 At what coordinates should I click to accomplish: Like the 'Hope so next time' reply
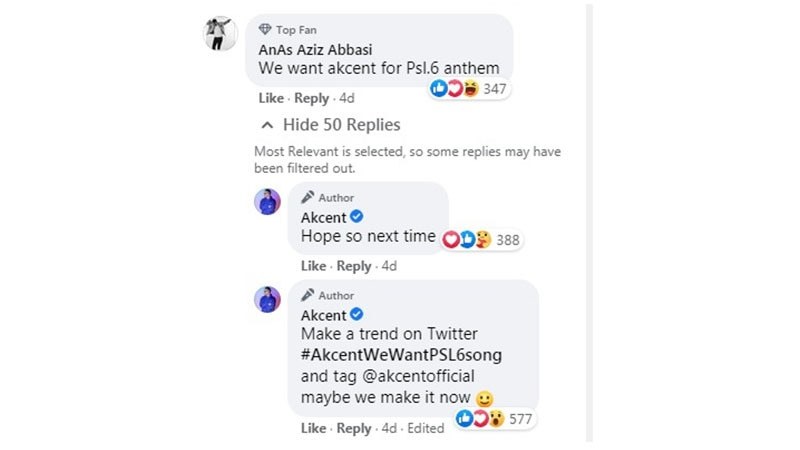(313, 266)
